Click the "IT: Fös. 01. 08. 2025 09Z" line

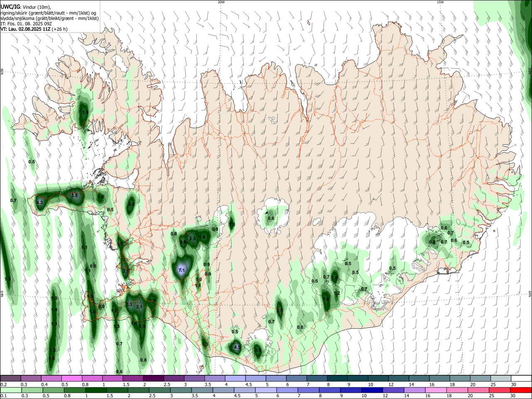pyautogui.click(x=26, y=24)
